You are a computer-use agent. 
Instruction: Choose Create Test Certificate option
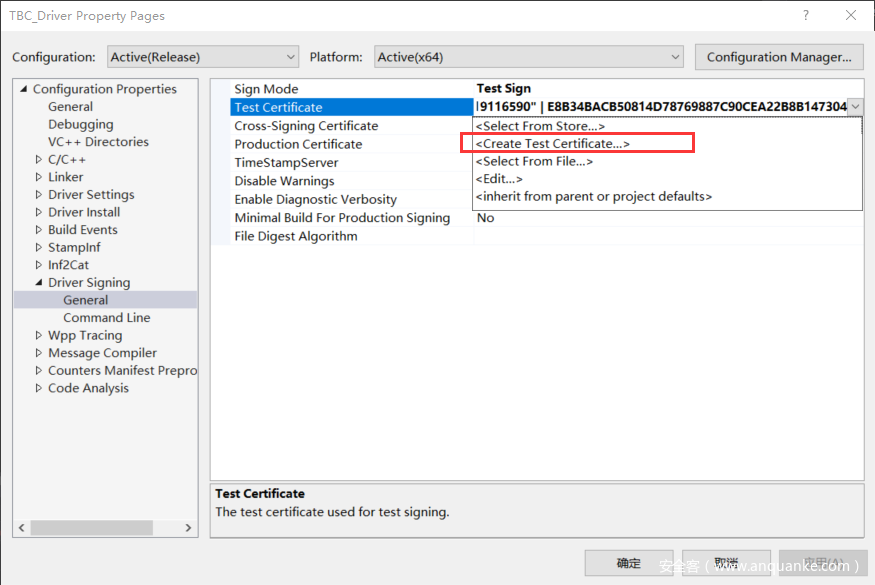553,144
